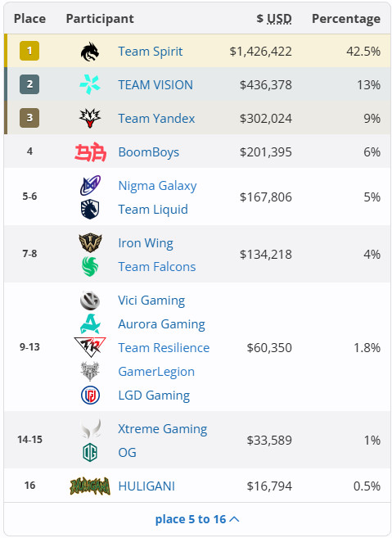Click the LGD Gaming circular logo

(x=90, y=396)
